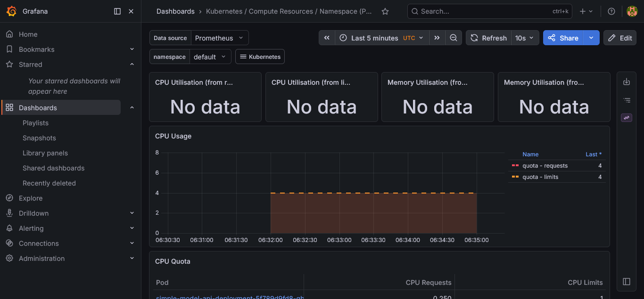Open the dashboard outline icon
This screenshot has height=299, width=644.
coord(627,100)
